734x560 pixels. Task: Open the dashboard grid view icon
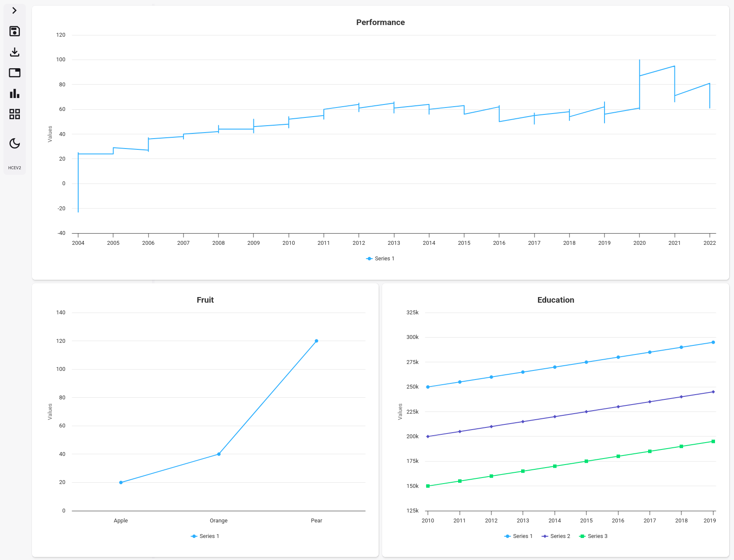tap(15, 114)
